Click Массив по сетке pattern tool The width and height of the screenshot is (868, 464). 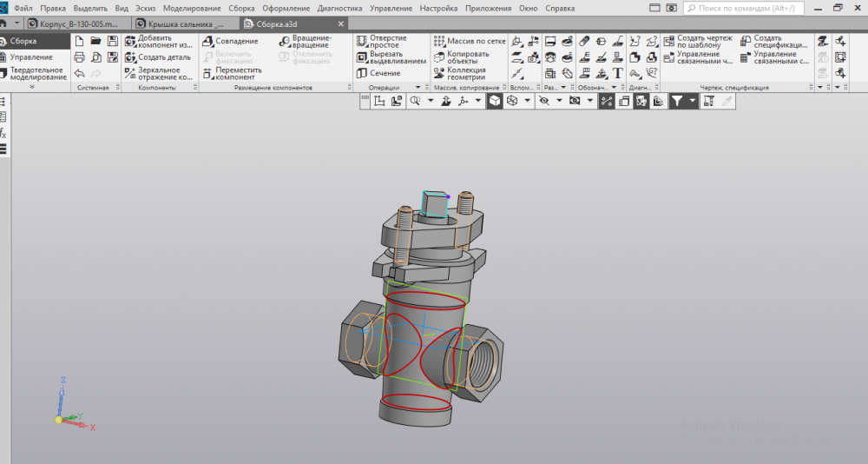click(x=469, y=41)
